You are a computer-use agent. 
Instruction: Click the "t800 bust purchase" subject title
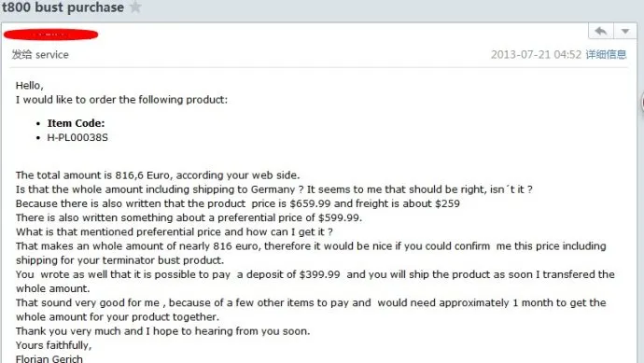point(63,7)
